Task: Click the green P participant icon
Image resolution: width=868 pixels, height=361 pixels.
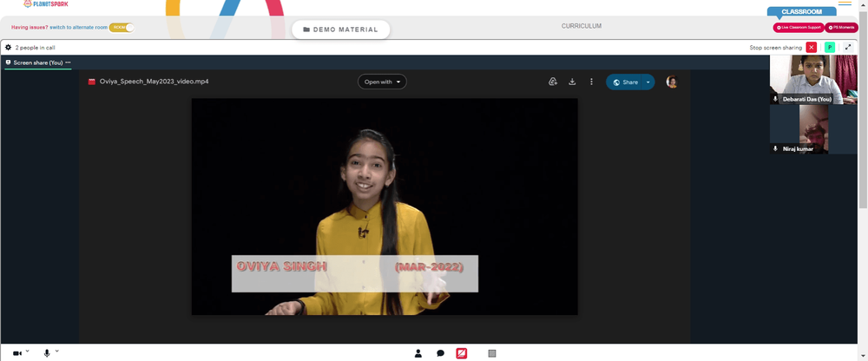Action: tap(830, 48)
